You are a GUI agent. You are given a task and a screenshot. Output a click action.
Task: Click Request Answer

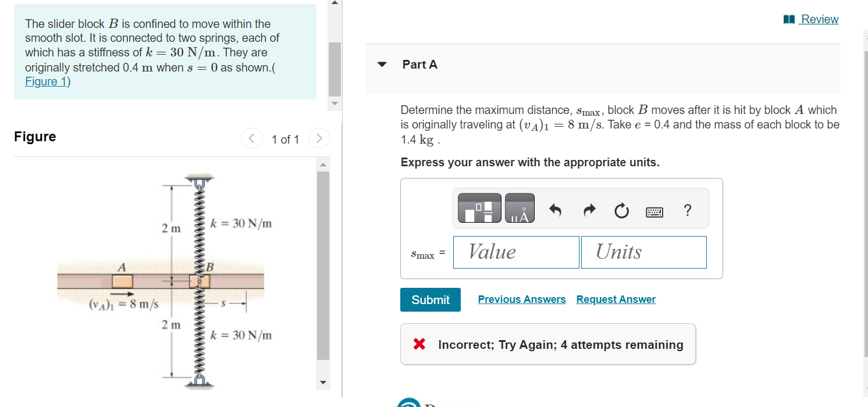coord(616,299)
